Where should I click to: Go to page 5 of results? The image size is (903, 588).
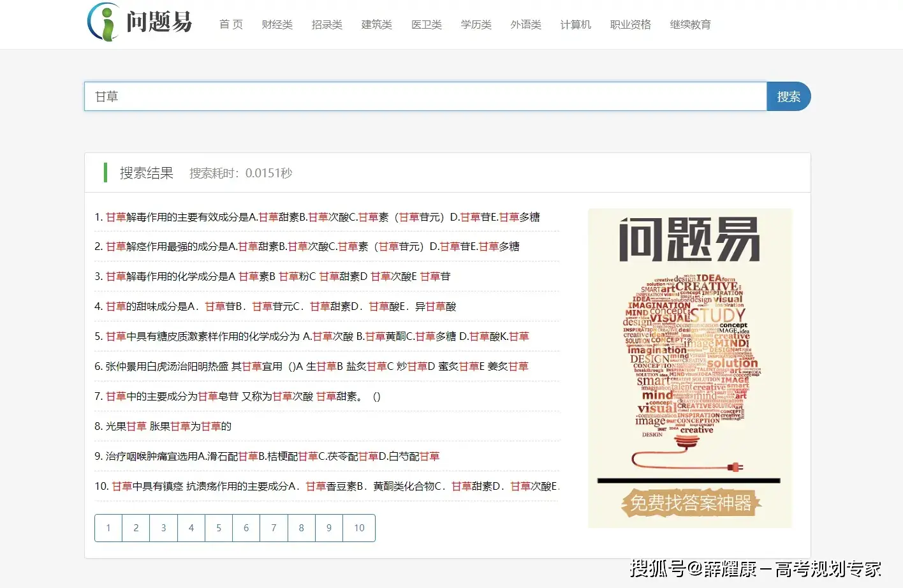coord(218,528)
